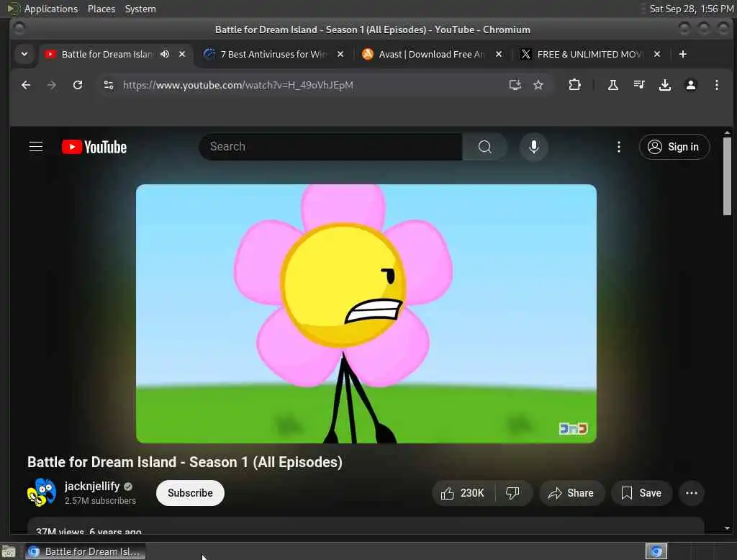This screenshot has height=560, width=737.
Task: Switch to 7 Best Antiviruses tab
Action: tap(273, 54)
